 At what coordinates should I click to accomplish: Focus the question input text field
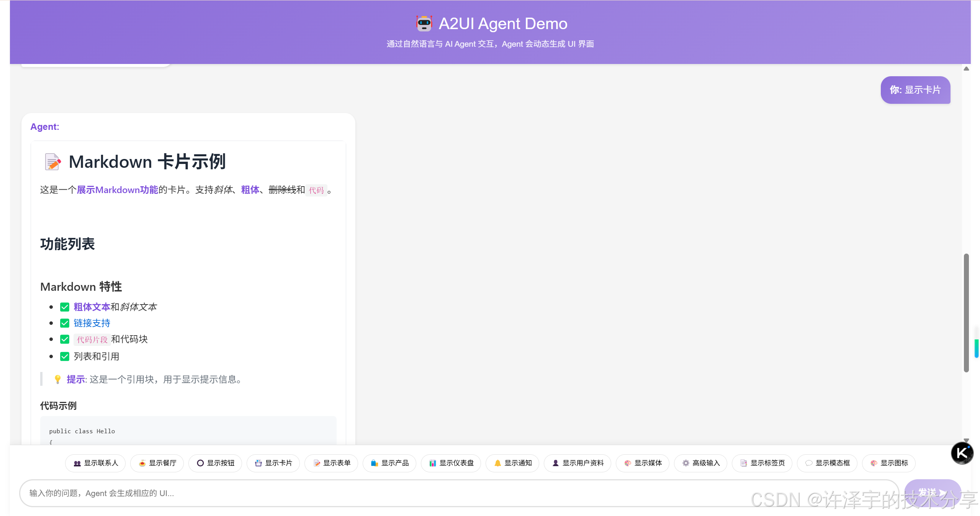[460, 493]
